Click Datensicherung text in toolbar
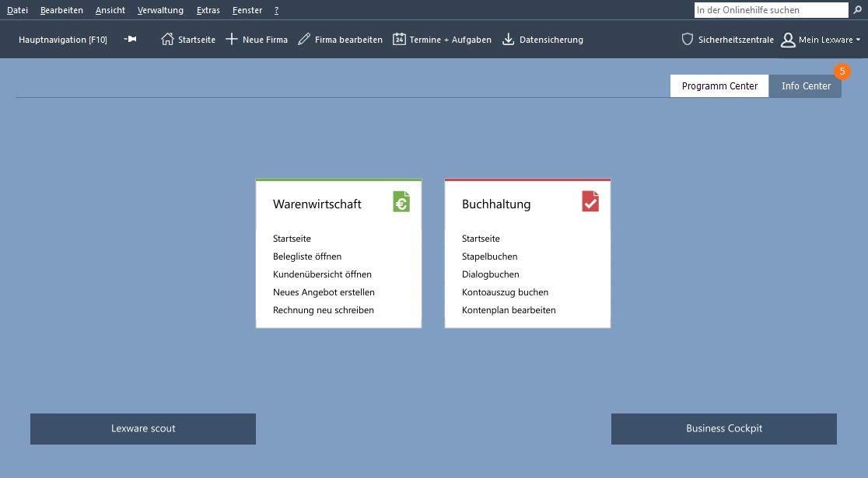868x478 pixels. (x=551, y=40)
